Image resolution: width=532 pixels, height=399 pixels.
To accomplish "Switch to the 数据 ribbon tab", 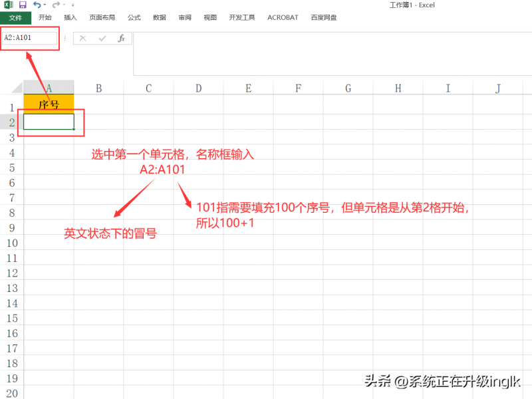I will pyautogui.click(x=160, y=17).
